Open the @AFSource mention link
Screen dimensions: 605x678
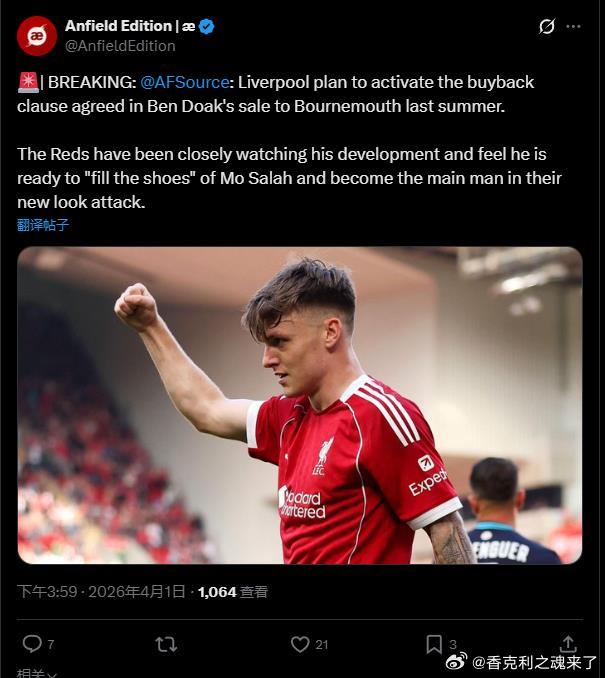coord(185,82)
